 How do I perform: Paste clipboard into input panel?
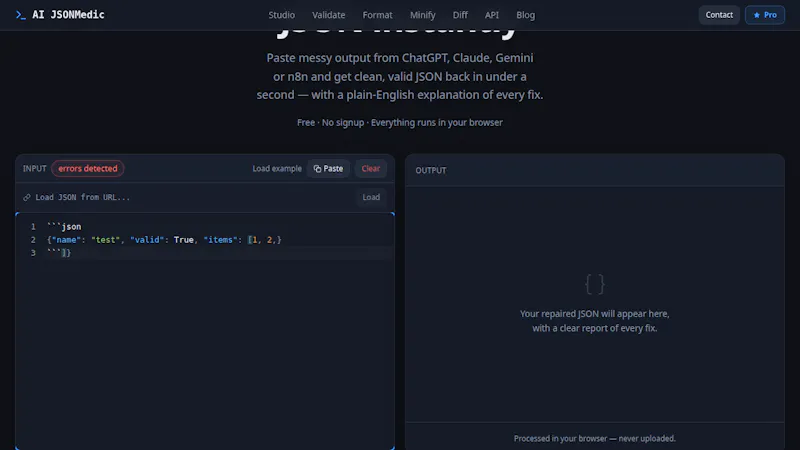(x=329, y=168)
